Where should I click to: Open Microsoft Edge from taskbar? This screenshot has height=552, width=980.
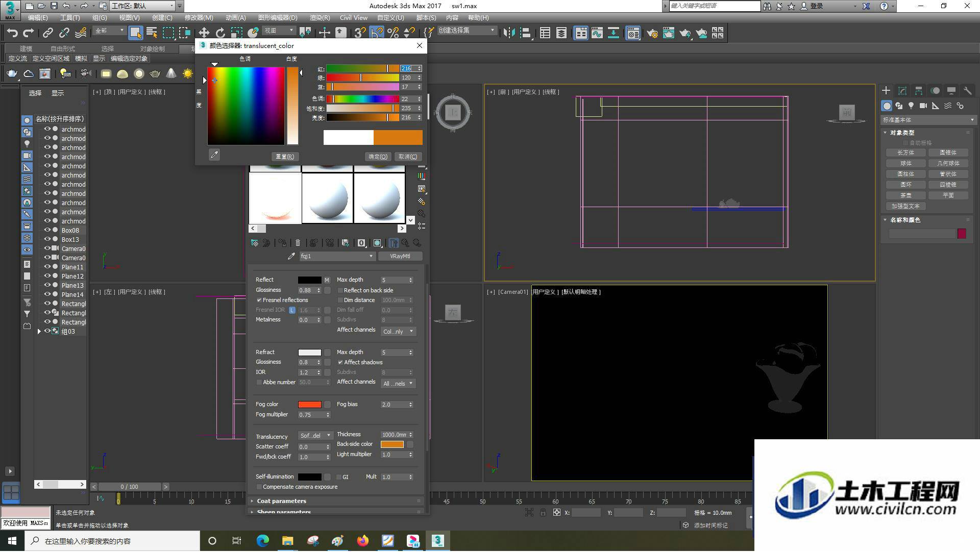click(x=263, y=541)
